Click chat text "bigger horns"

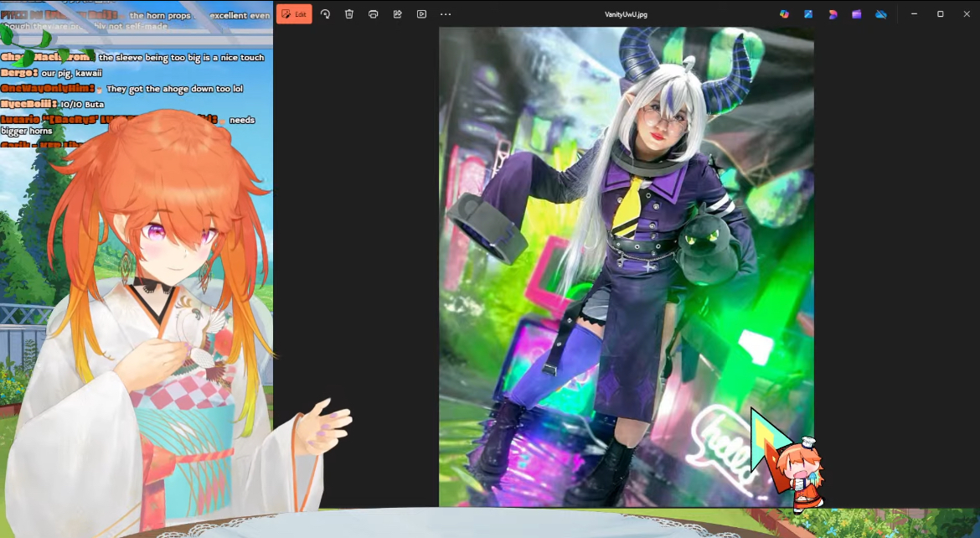[x=27, y=131]
